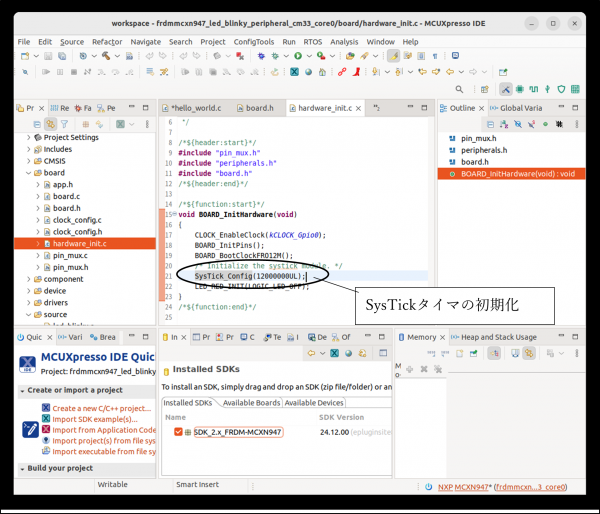
Task: Click Import from Application Code Hub link
Action: [x=104, y=430]
